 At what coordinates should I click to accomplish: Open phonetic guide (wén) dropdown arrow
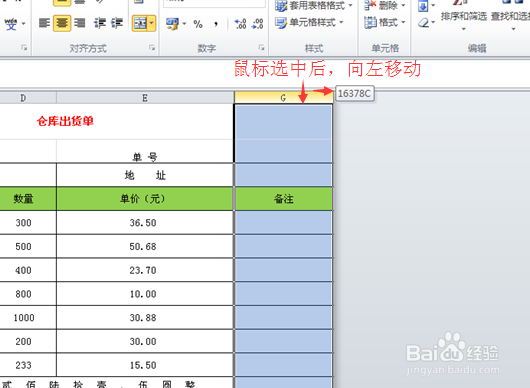[x=24, y=24]
